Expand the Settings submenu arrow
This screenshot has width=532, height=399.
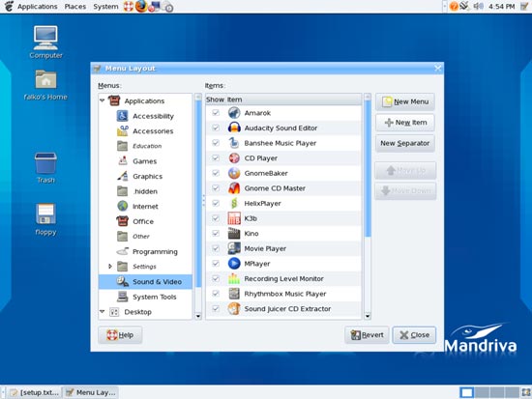tap(110, 267)
